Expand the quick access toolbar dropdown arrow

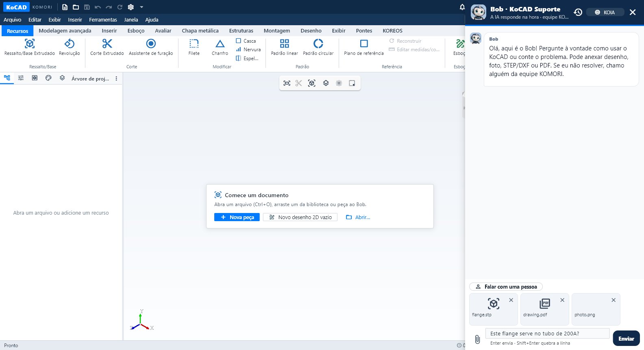click(141, 7)
